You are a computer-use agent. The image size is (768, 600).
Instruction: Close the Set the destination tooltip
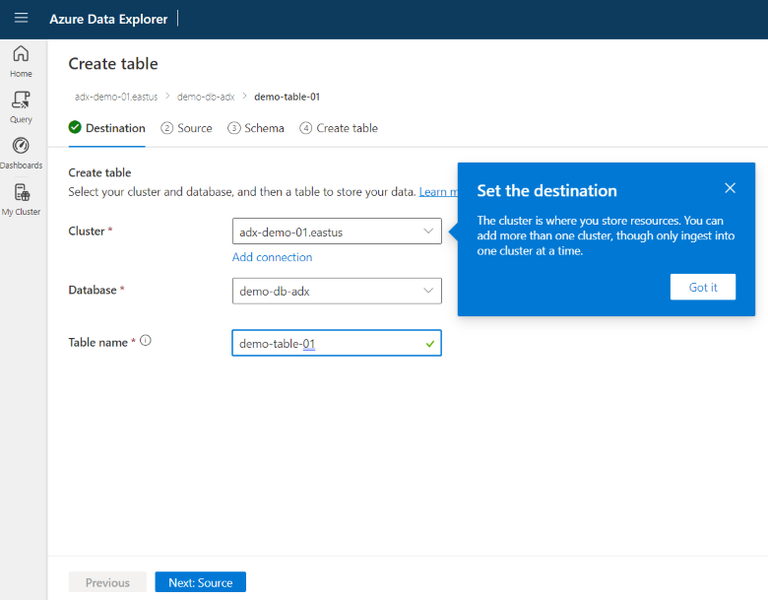click(x=730, y=188)
